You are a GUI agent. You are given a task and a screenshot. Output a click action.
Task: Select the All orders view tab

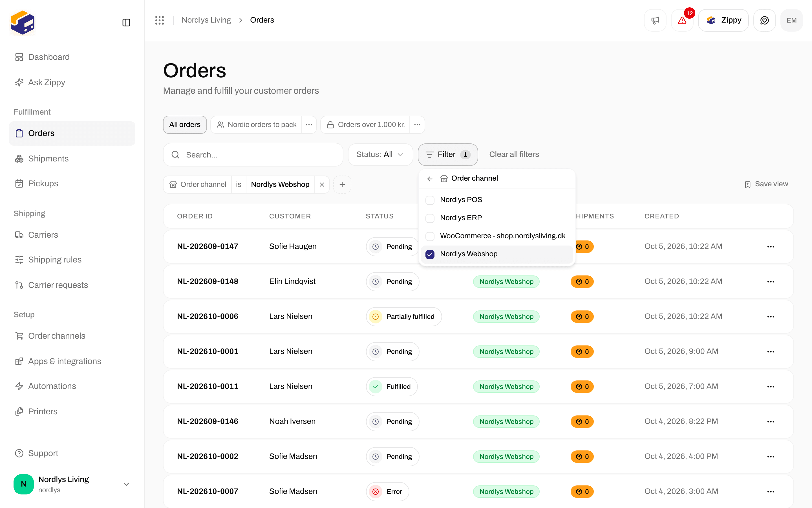pos(185,125)
